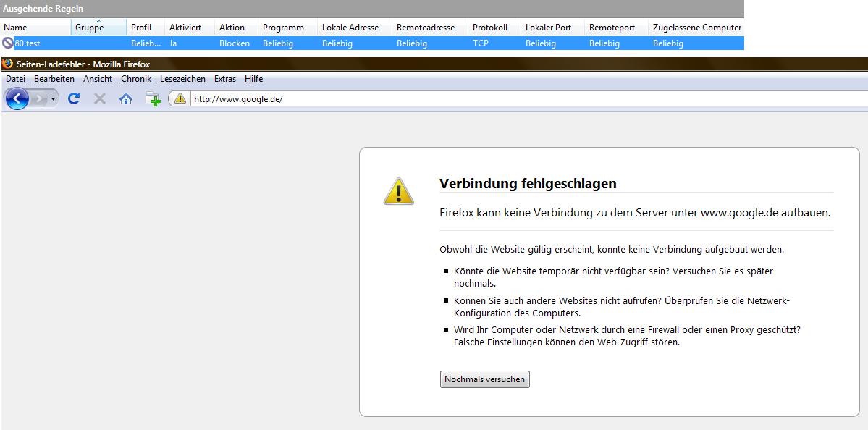Click the Verbindung fehlgeschlagen heading
This screenshot has width=868, height=430.
tap(528, 183)
